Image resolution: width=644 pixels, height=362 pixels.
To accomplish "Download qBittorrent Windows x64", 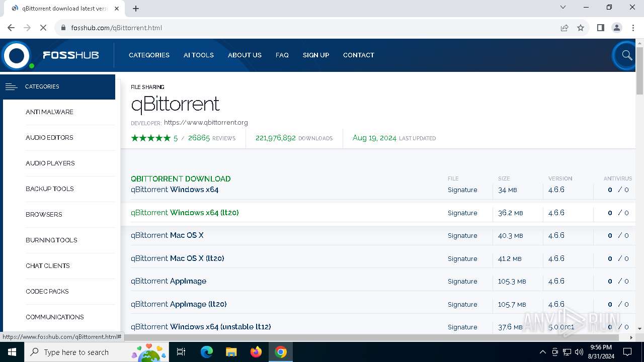I will (175, 190).
